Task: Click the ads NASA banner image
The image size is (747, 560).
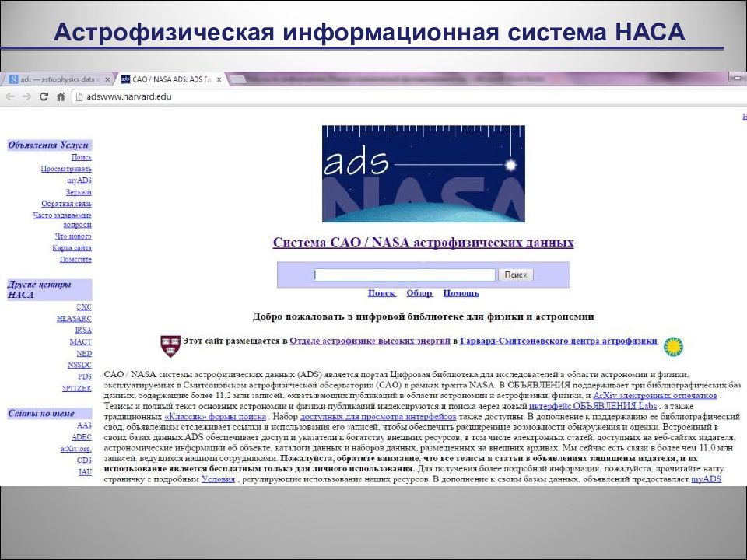Action: click(x=423, y=173)
